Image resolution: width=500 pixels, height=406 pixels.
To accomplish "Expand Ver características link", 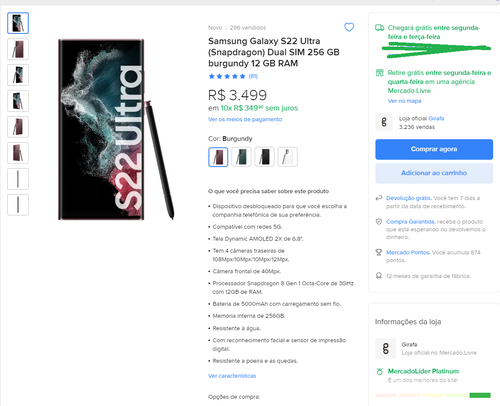I will pyautogui.click(x=232, y=376).
